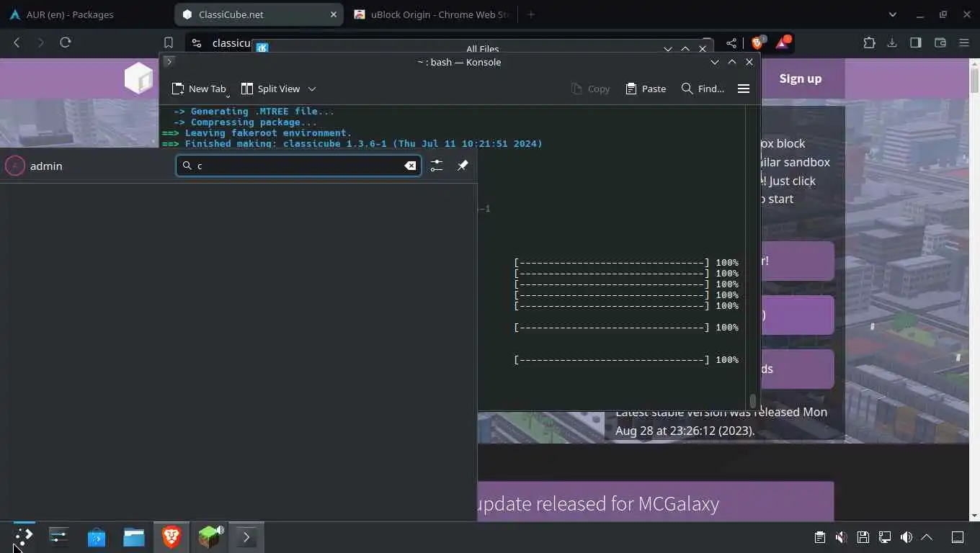Click Konsole terminal scrollbar handle

tap(753, 401)
